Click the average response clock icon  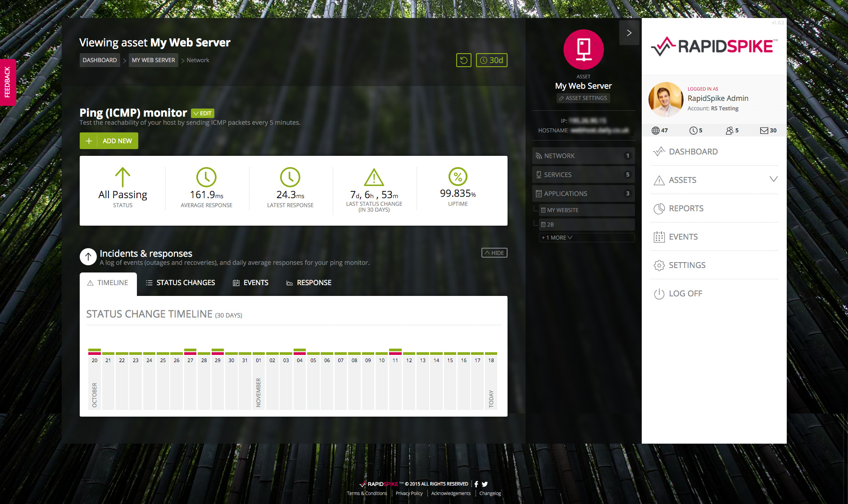206,177
